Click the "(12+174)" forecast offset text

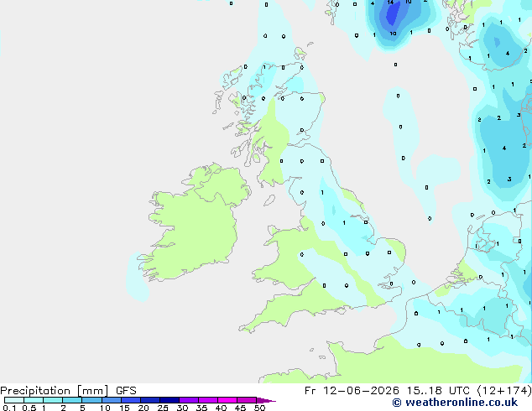[504, 391]
